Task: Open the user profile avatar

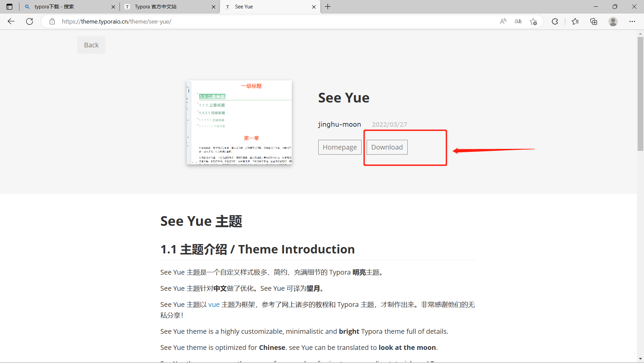Action: point(613,22)
